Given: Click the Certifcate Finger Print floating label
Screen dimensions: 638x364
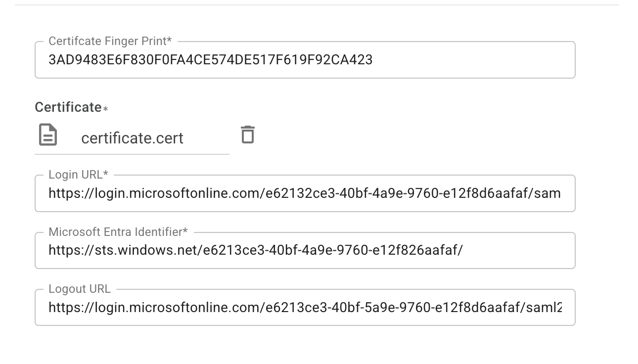Looking at the screenshot, I should tap(110, 42).
